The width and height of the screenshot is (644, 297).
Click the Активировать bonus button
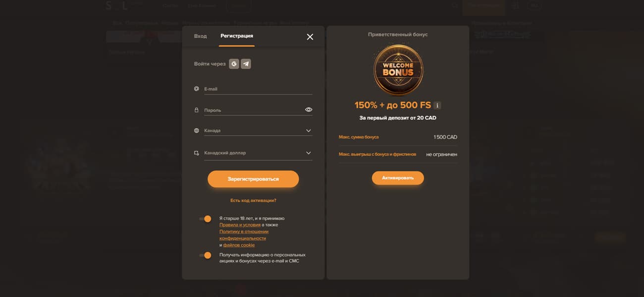click(398, 178)
